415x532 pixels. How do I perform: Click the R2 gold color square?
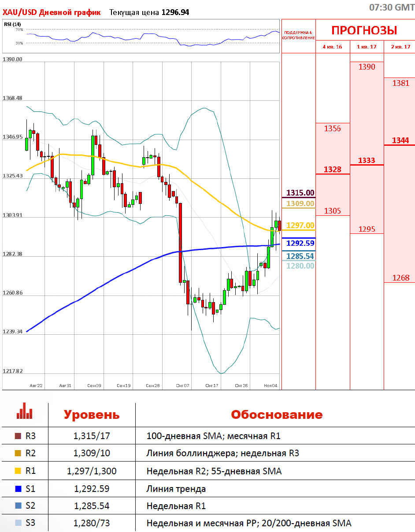coord(18,453)
